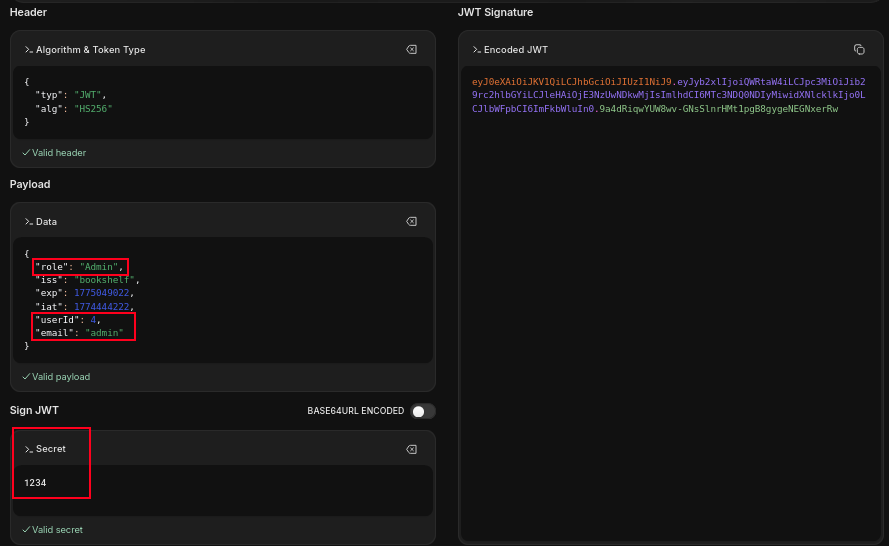Image resolution: width=889 pixels, height=546 pixels.
Task: Place cursor on the "role": "Admin" line
Action: [x=78, y=266]
